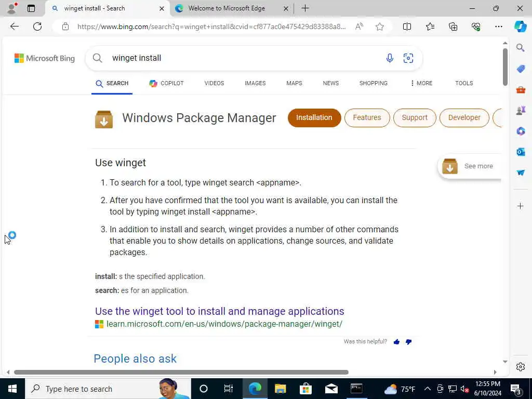Click the Bing search magnifier icon
Viewport: 532px width, 399px height.
pos(97,58)
